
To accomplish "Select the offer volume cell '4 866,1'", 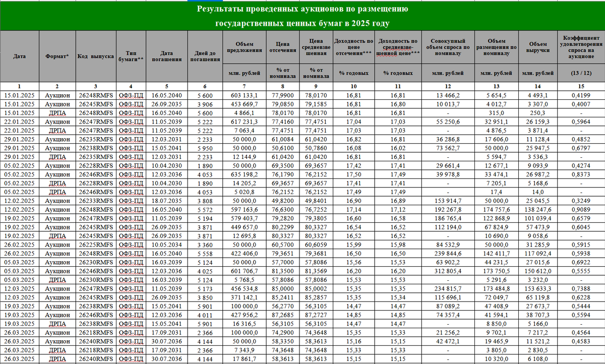I will 245,113.
